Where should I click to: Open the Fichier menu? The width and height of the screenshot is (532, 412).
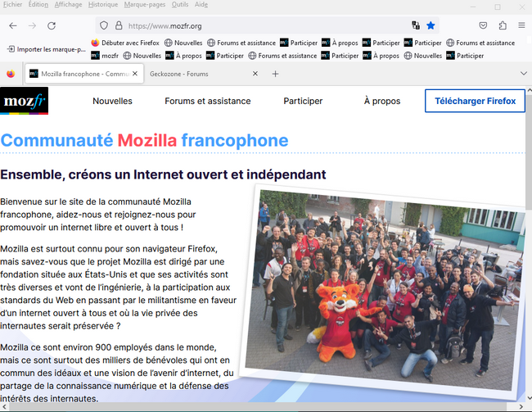[x=12, y=4]
